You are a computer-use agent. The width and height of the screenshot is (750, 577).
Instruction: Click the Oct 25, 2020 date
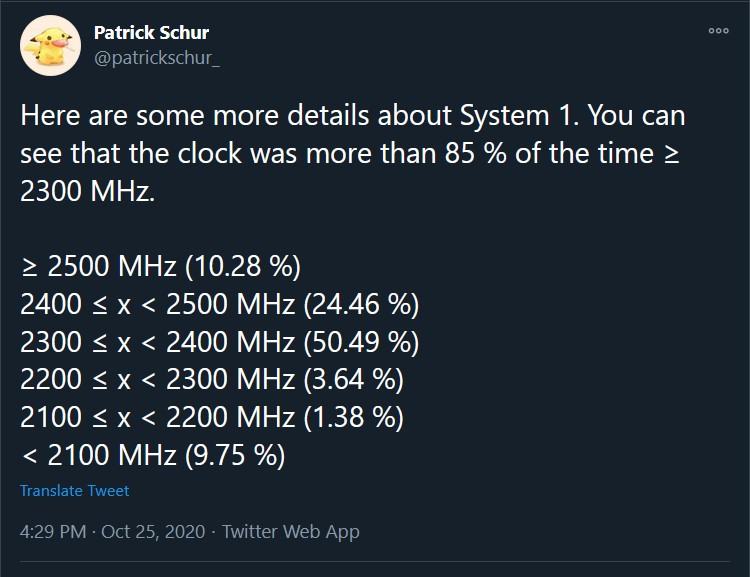[153, 532]
